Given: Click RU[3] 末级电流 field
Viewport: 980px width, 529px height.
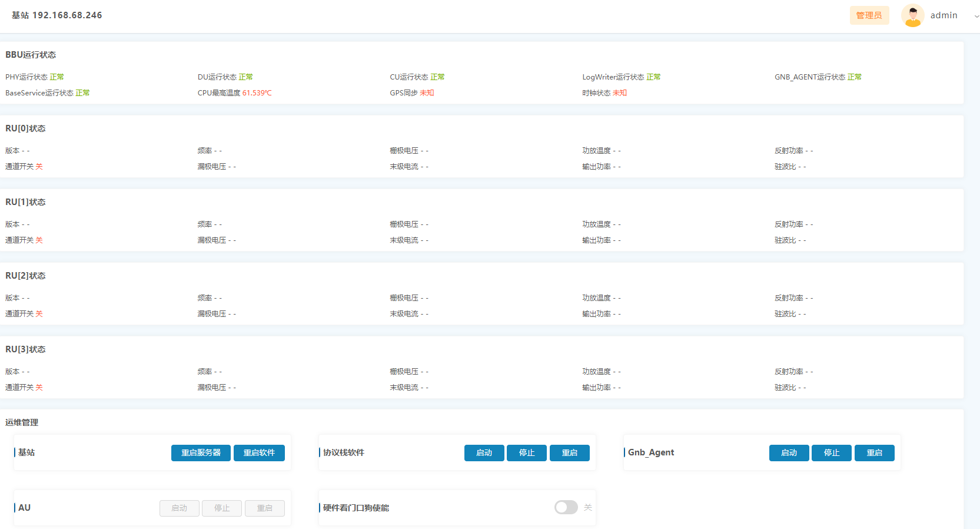Looking at the screenshot, I should coord(409,388).
